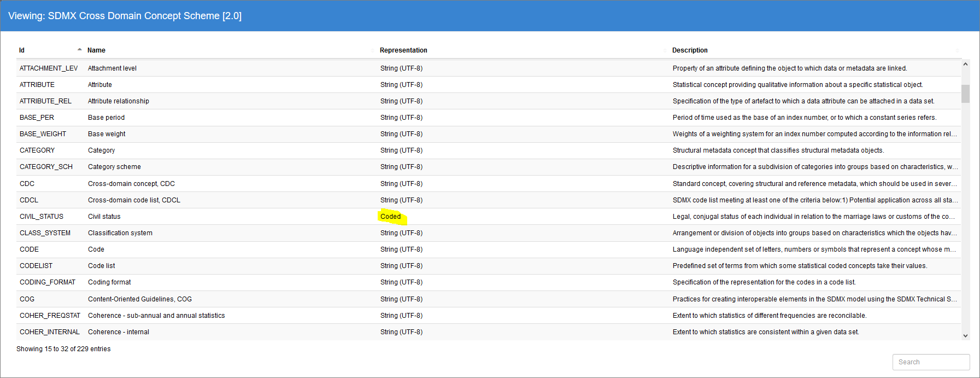Image resolution: width=980 pixels, height=378 pixels.
Task: Select the Coherence - internal name cell
Action: coord(119,332)
